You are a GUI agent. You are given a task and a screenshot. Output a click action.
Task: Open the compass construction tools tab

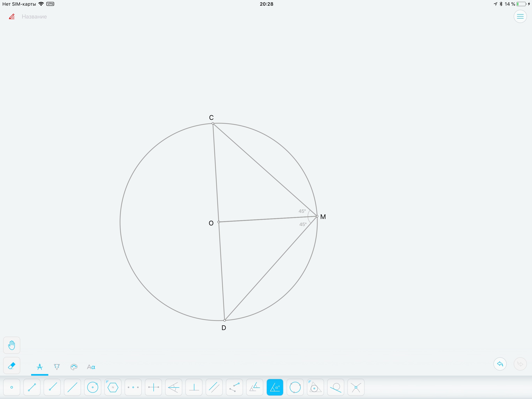(x=40, y=367)
